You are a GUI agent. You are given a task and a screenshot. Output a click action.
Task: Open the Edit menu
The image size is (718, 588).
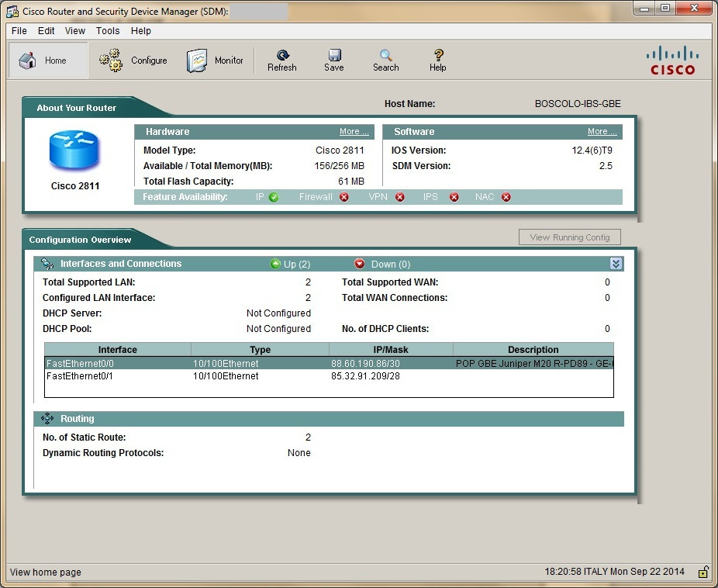pyautogui.click(x=47, y=31)
